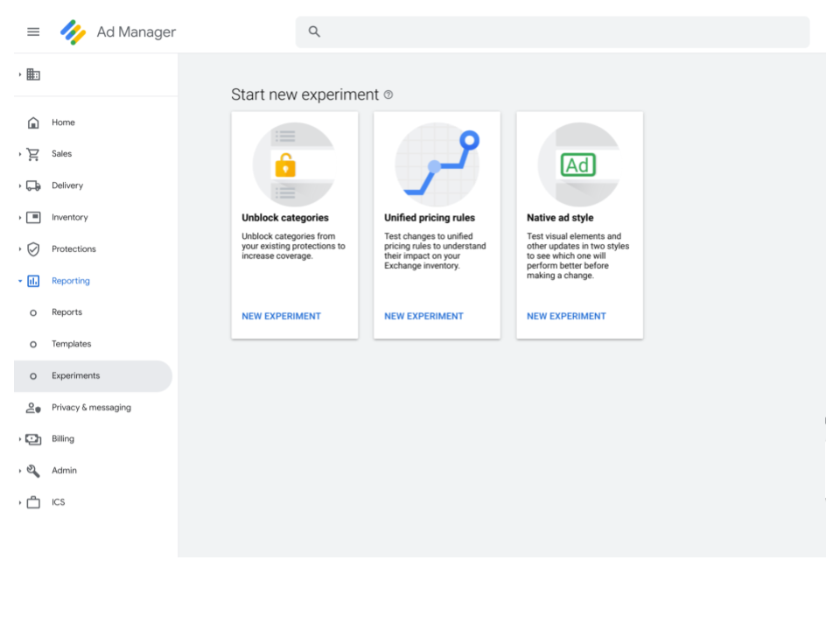Click the Native ad style Ad illustration
The height and width of the screenshot is (630, 840).
[579, 164]
